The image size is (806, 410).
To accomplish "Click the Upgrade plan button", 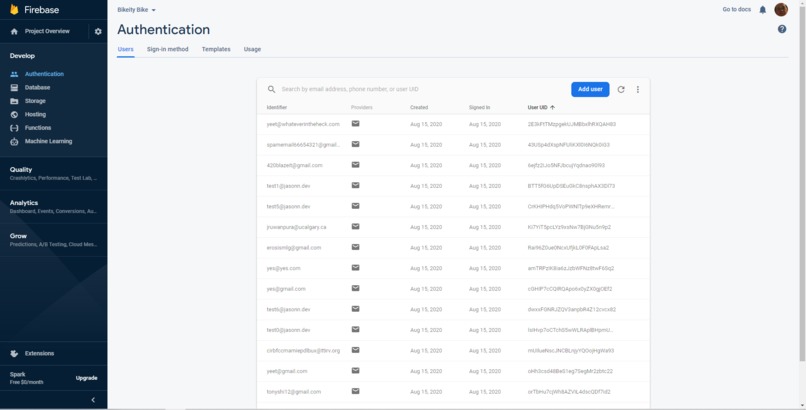I will click(x=86, y=378).
